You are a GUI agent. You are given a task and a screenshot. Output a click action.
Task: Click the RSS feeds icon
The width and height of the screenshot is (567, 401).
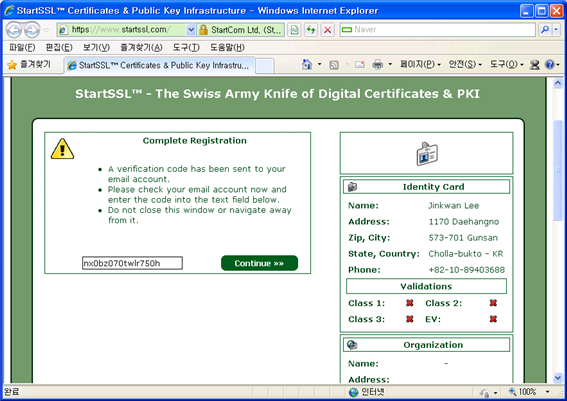pos(334,65)
